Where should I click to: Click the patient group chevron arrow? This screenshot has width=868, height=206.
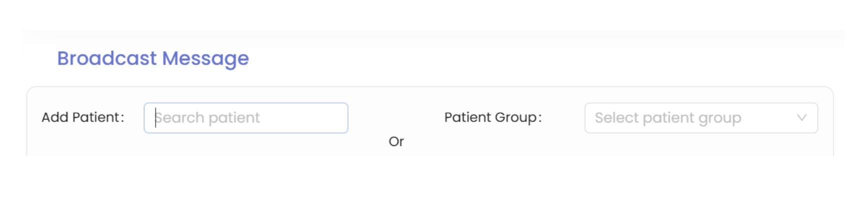pos(801,118)
